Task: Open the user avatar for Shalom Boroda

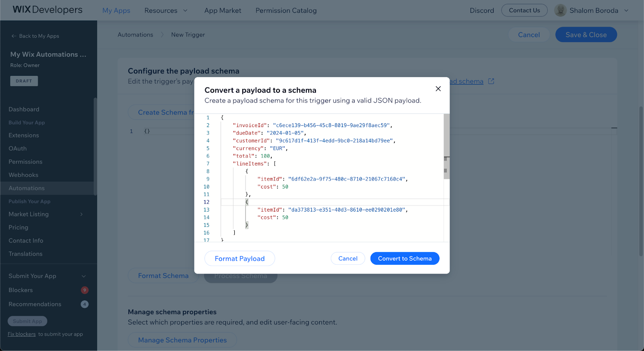Action: [560, 10]
